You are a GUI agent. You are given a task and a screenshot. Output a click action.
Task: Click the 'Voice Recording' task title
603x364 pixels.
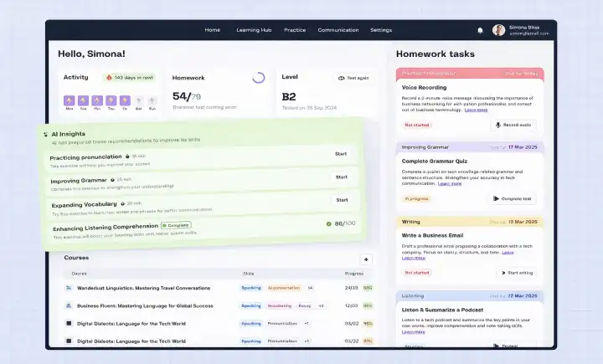pos(424,88)
